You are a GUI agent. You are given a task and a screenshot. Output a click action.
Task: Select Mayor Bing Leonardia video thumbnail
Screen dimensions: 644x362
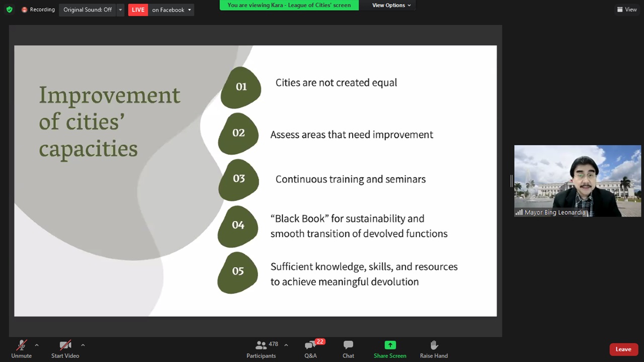click(x=578, y=181)
